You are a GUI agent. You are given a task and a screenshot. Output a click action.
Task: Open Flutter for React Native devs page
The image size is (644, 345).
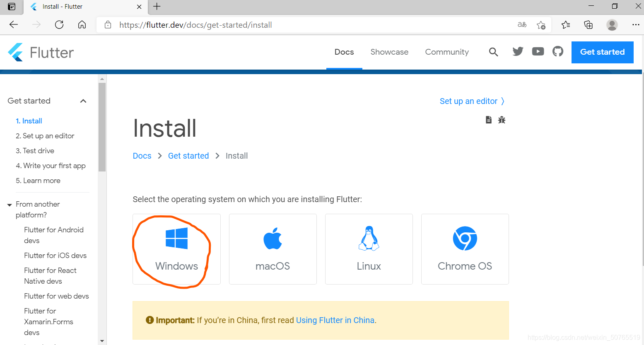click(50, 276)
